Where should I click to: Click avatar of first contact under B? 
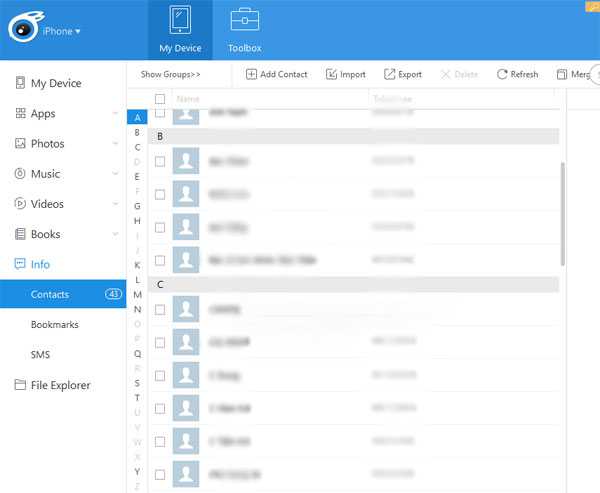(x=186, y=161)
